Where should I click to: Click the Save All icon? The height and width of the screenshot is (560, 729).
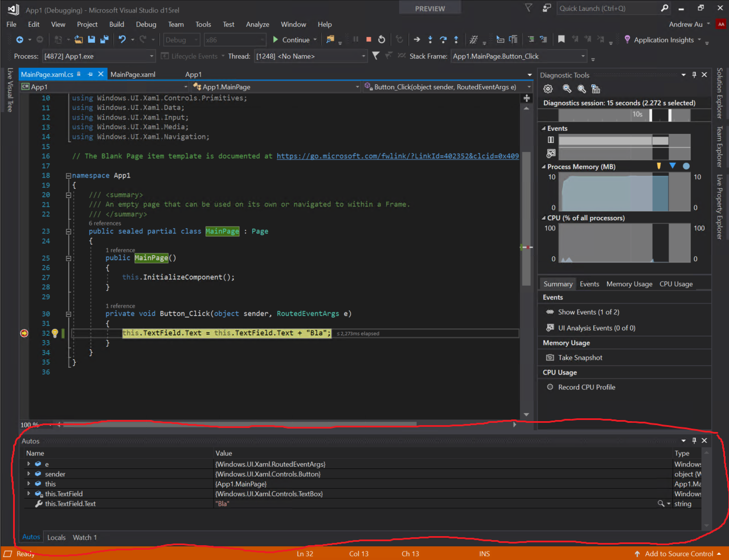coord(104,40)
